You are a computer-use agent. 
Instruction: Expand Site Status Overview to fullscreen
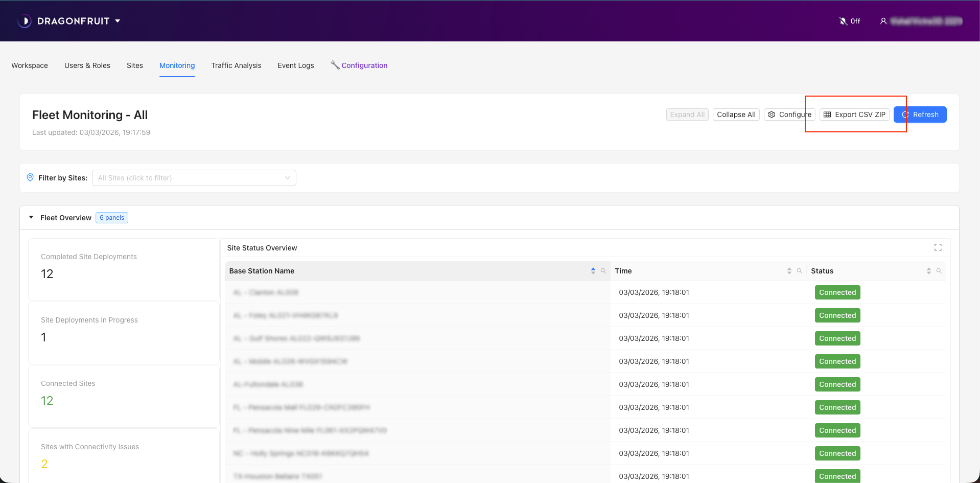coord(938,247)
